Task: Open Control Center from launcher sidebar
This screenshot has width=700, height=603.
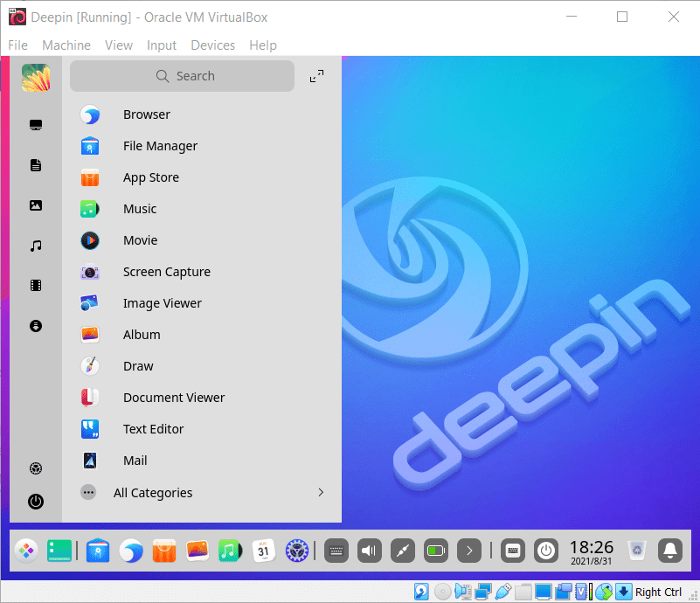Action: pyautogui.click(x=36, y=468)
